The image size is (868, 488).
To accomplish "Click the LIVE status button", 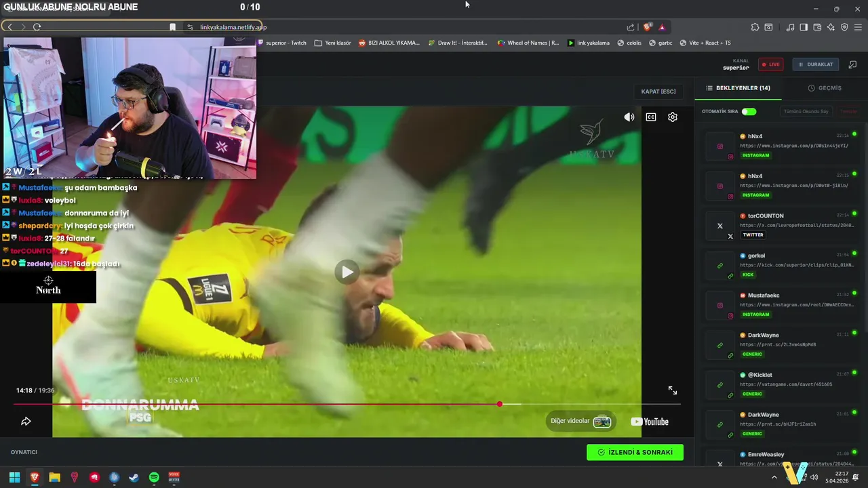I will click(770, 64).
